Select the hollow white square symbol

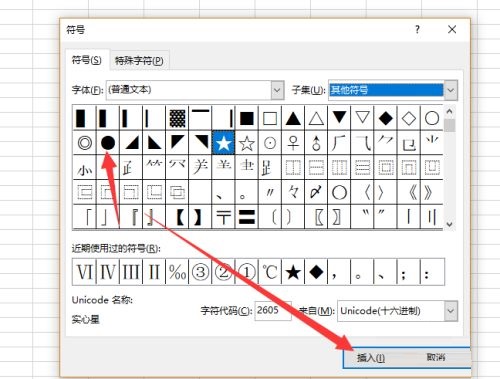(x=270, y=118)
